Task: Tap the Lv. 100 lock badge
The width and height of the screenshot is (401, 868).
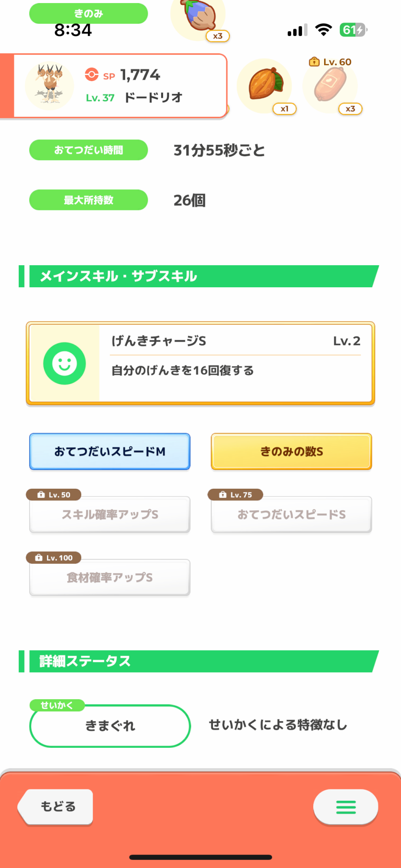Action: (x=54, y=558)
